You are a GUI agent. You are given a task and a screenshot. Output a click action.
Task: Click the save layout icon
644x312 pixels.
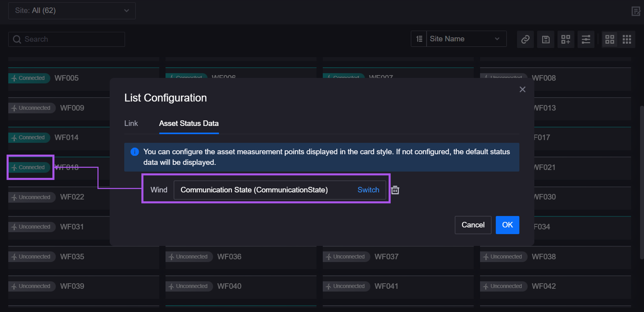point(545,39)
